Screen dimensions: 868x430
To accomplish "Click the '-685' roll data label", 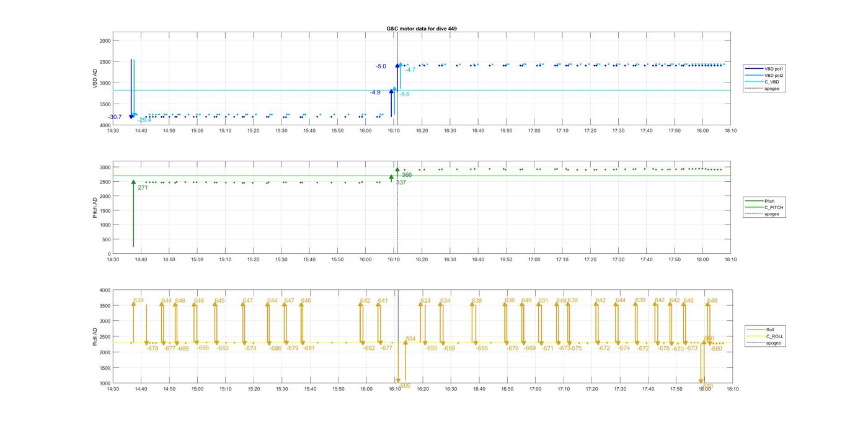I will [203, 347].
